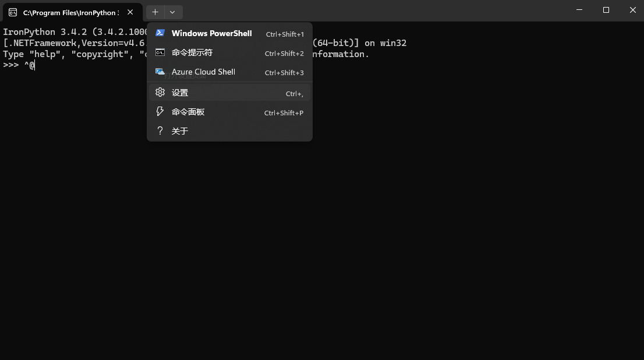
Task: Click the 命令提示符 console icon
Action: 160,52
